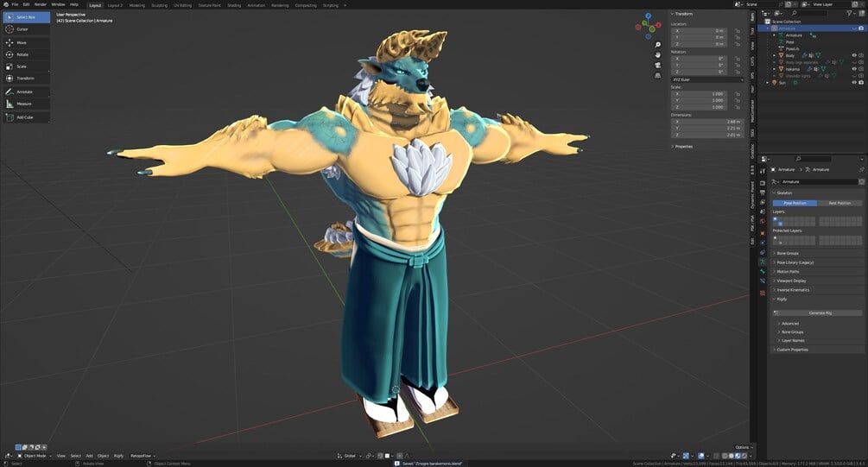Expand the Bone Groups panel
The width and height of the screenshot is (868, 467).
pyautogui.click(x=787, y=254)
